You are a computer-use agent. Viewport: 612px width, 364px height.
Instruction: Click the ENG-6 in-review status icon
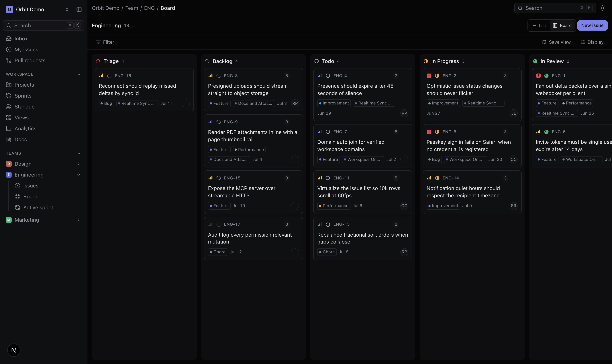(546, 132)
